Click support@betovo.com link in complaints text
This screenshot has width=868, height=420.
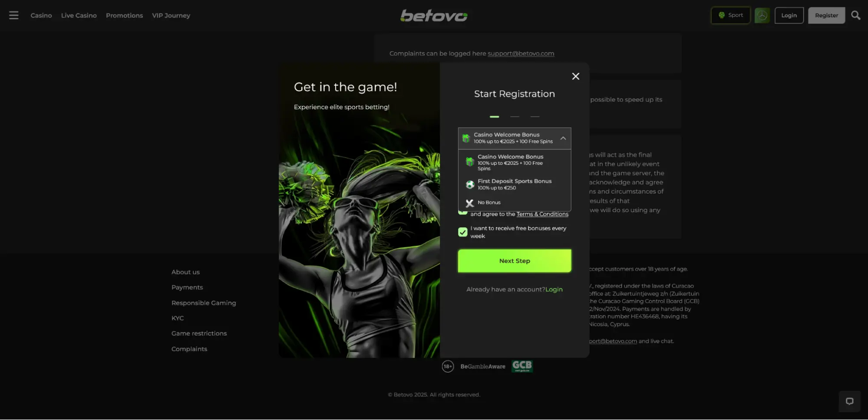pos(521,53)
